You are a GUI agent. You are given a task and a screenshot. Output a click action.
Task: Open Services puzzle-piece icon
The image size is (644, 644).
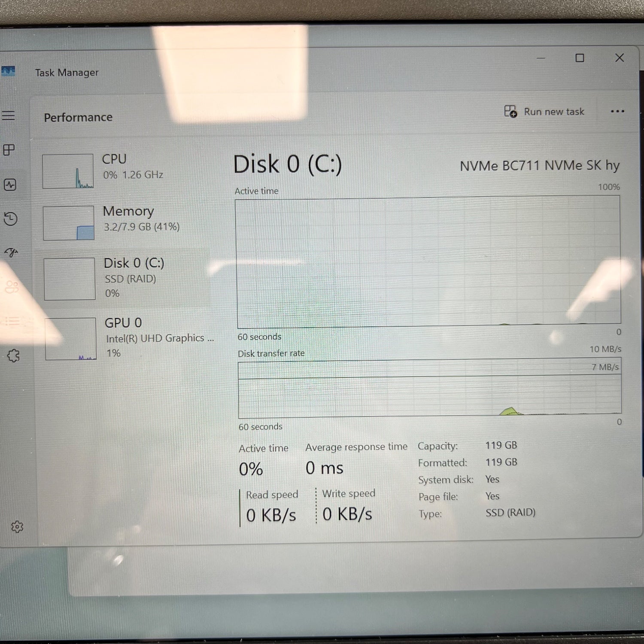coord(13,355)
